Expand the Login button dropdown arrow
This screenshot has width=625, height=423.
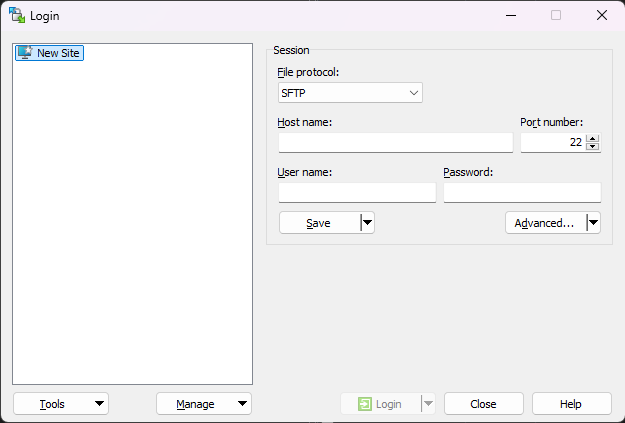pyautogui.click(x=428, y=404)
